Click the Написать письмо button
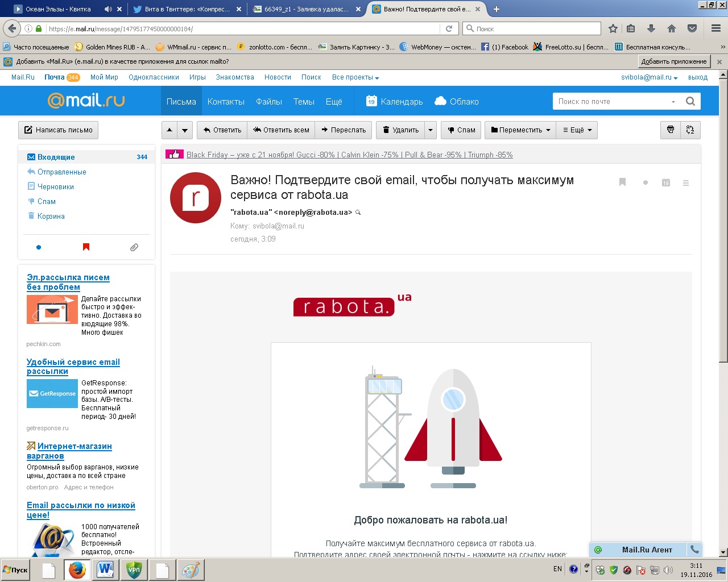Viewport: 728px width, 582px height. pyautogui.click(x=58, y=130)
